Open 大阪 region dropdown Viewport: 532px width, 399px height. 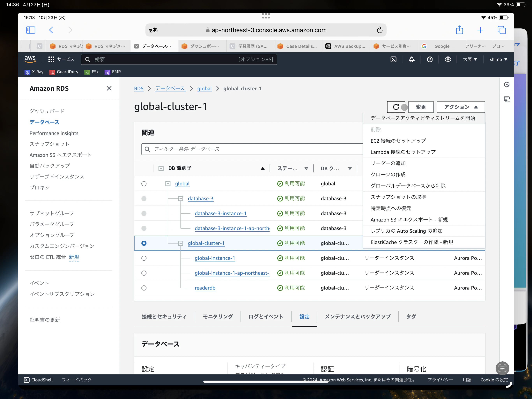(470, 59)
